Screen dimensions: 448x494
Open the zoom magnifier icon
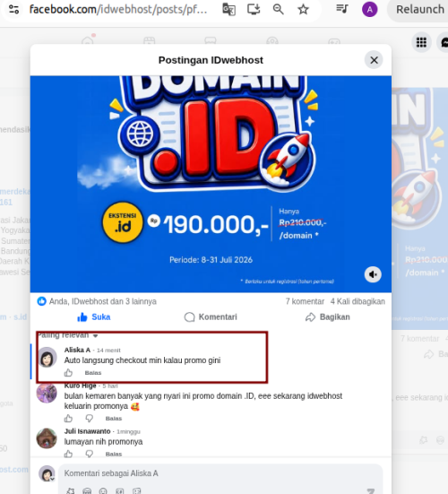pyautogui.click(x=279, y=10)
